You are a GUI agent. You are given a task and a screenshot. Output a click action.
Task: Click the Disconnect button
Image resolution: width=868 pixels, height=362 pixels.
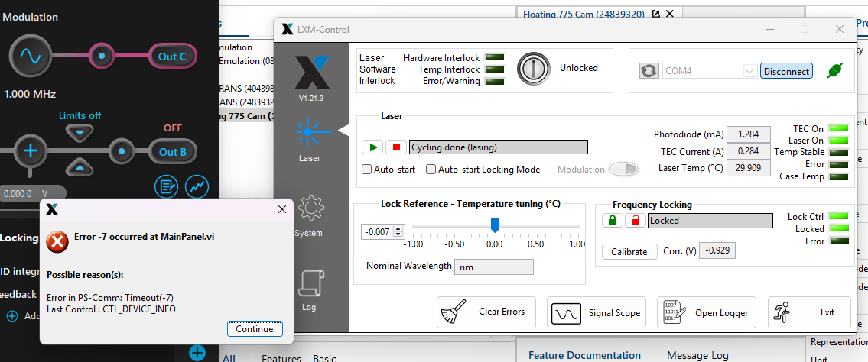(x=786, y=71)
